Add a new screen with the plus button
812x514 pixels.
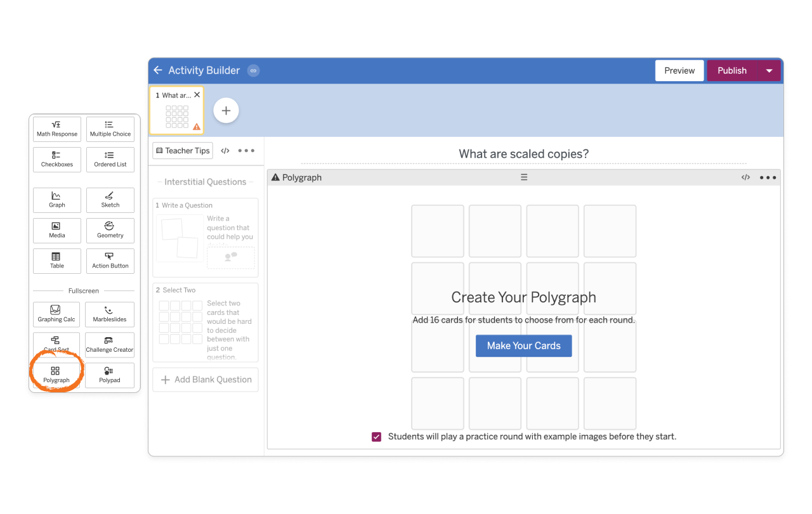226,110
